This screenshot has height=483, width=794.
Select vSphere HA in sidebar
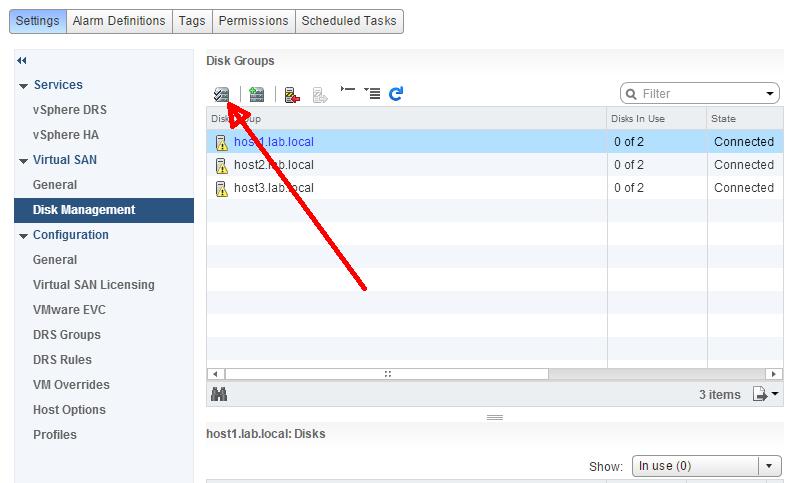coord(66,135)
